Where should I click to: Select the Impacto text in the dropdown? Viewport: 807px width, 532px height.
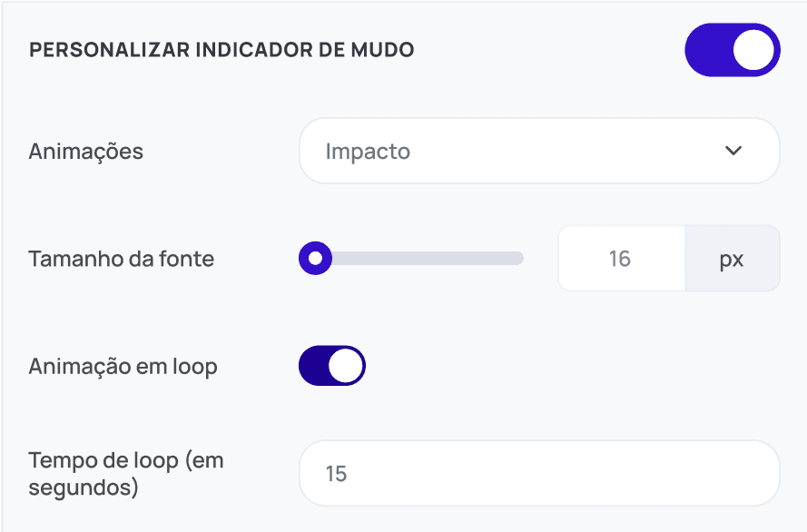[x=368, y=152]
